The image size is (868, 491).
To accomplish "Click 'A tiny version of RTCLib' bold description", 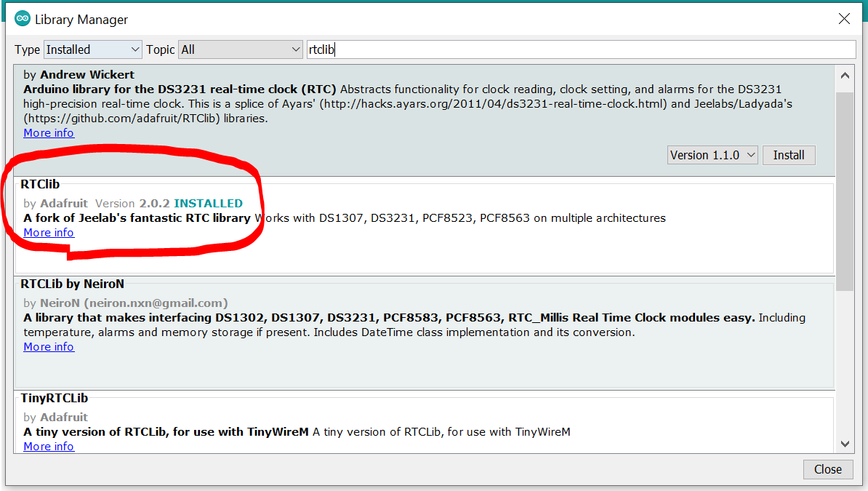I will coord(166,431).
